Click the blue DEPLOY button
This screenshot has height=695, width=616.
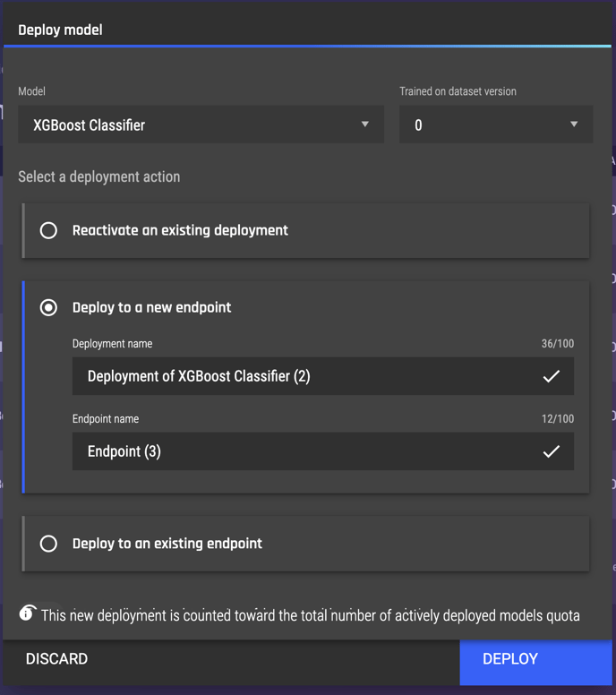pyautogui.click(x=535, y=662)
